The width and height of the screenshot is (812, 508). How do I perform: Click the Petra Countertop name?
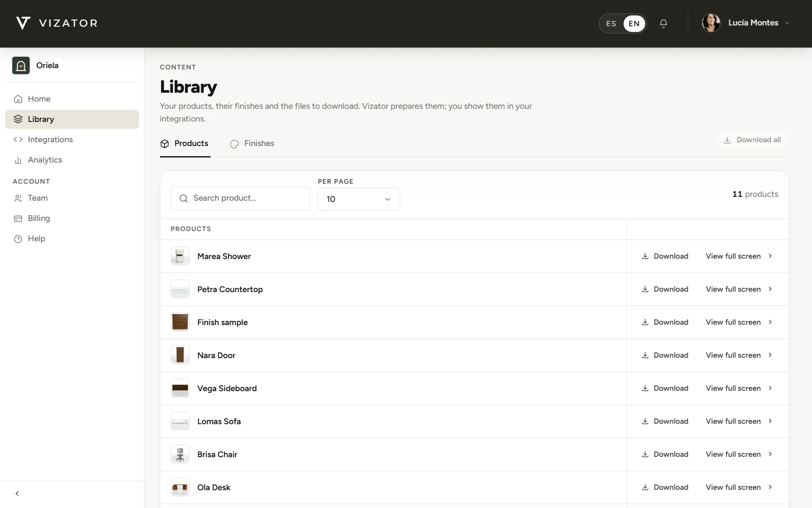click(230, 290)
